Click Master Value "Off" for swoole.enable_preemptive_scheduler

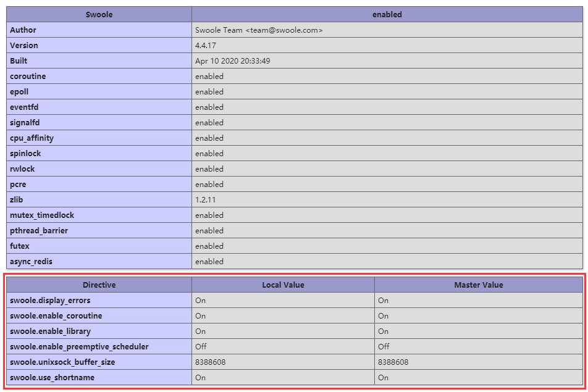click(384, 346)
